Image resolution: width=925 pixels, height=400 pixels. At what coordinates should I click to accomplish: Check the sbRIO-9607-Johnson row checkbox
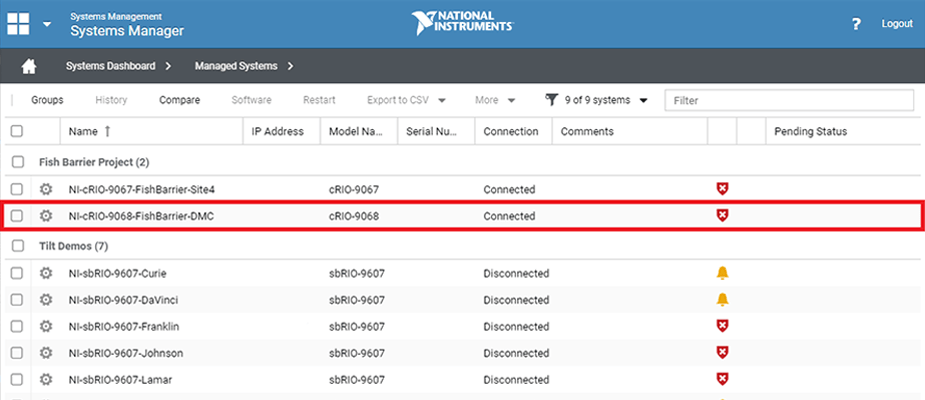click(x=17, y=353)
